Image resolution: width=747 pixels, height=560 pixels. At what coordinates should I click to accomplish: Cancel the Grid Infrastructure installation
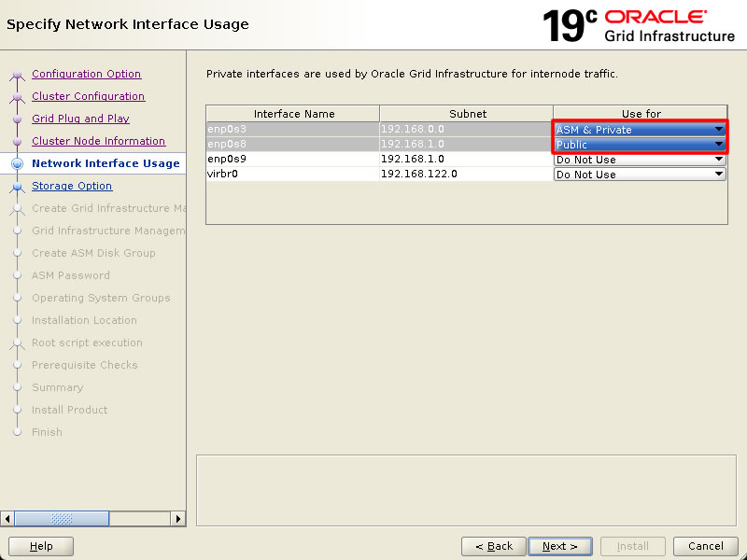[706, 546]
